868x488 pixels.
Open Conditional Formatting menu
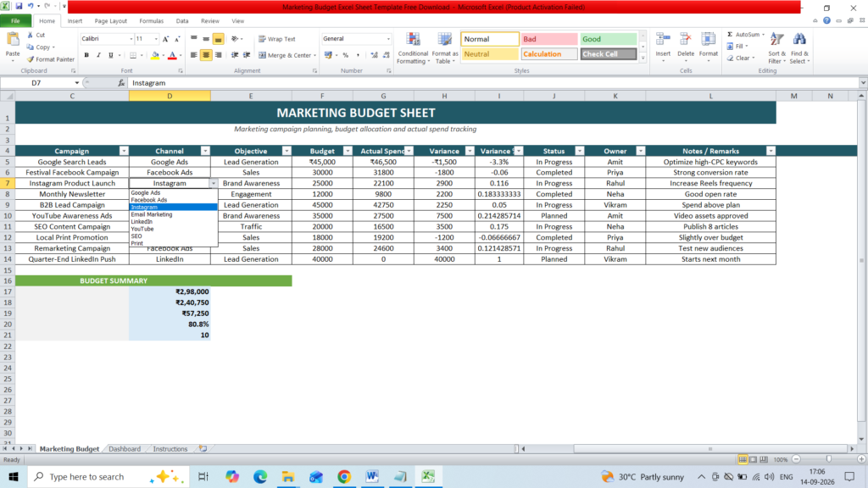click(413, 48)
